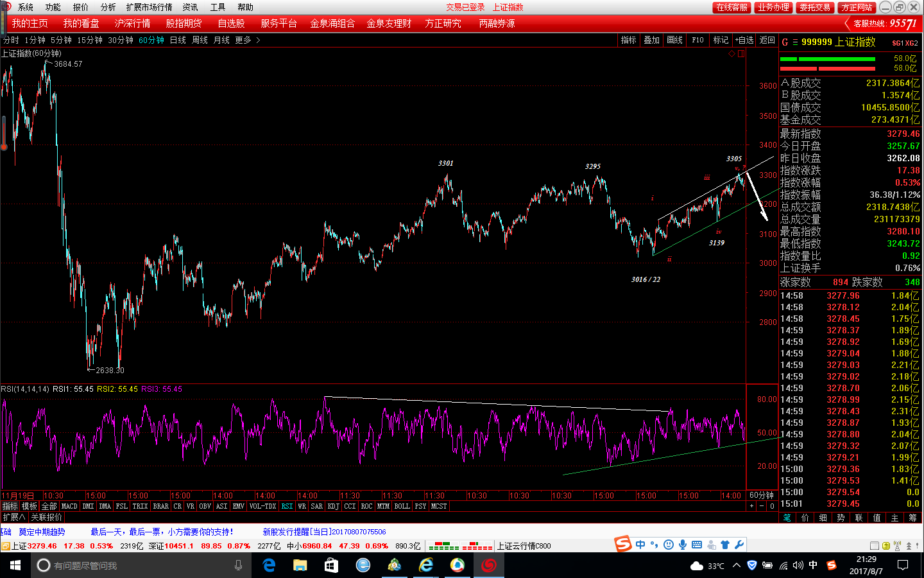Click the Sogou input S logo on floating bar

coord(623,545)
